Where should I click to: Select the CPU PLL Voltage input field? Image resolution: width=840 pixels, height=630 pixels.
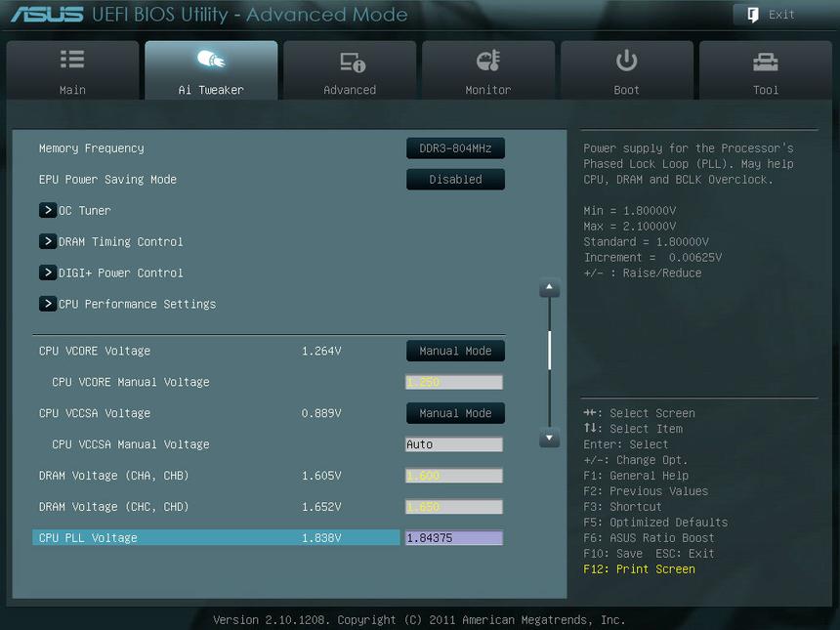point(453,538)
